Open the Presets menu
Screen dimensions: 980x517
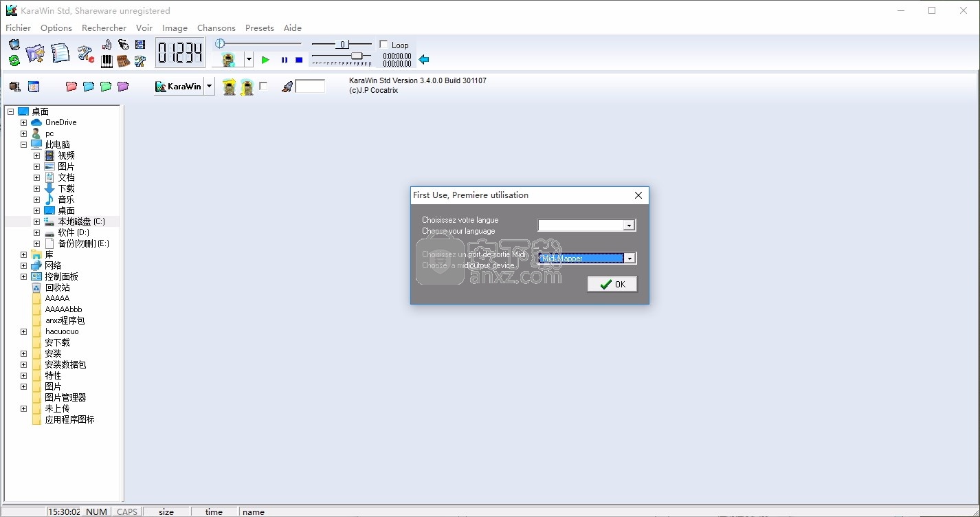260,28
